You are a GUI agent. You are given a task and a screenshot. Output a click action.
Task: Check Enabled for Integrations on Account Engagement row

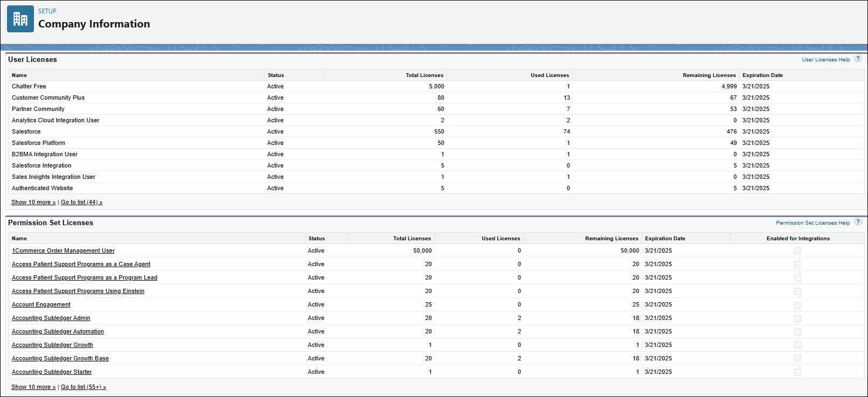point(797,305)
